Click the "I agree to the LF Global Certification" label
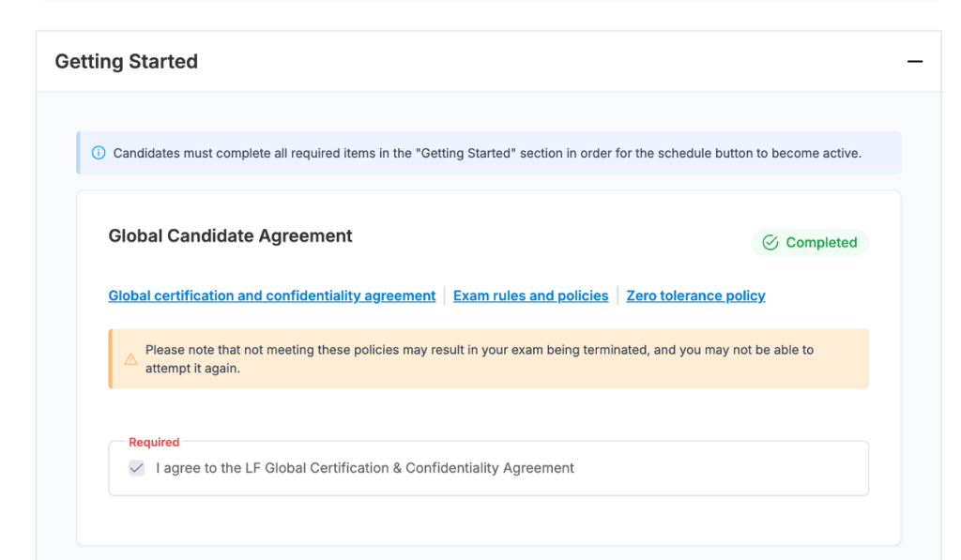Image resolution: width=961 pixels, height=560 pixels. pyautogui.click(x=365, y=468)
